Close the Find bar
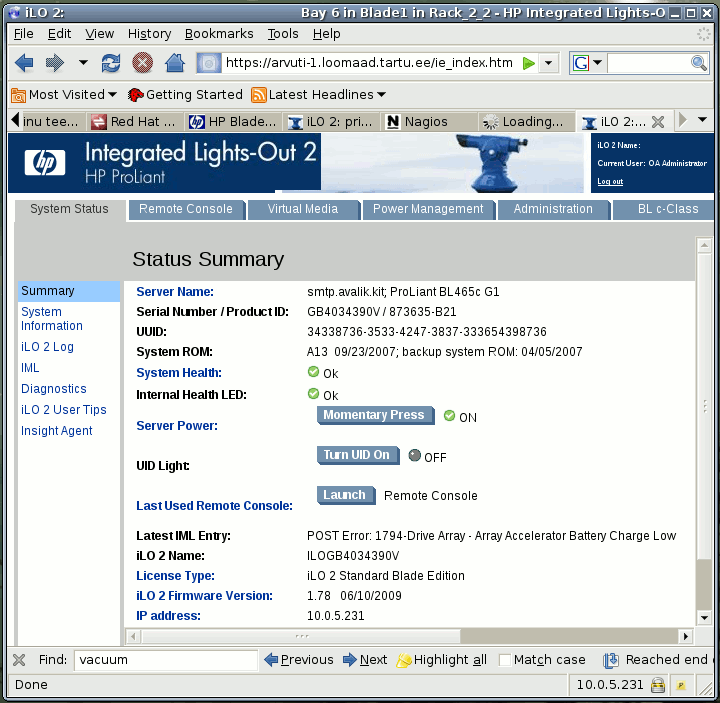The image size is (720, 703). tap(19, 660)
